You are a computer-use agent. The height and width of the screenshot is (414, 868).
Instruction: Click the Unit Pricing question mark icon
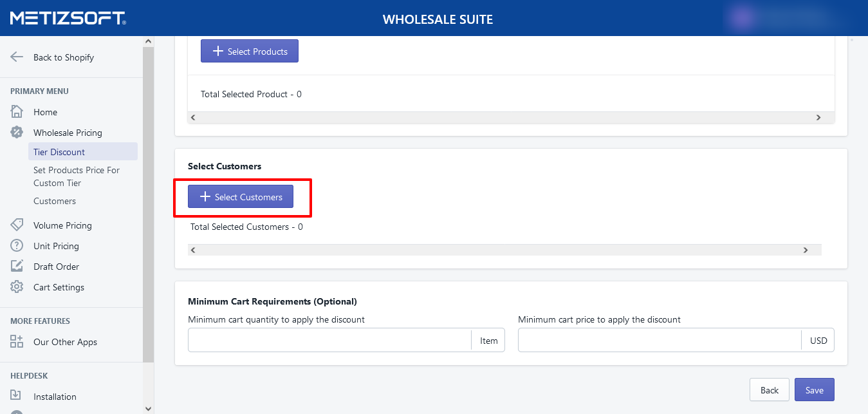17,246
